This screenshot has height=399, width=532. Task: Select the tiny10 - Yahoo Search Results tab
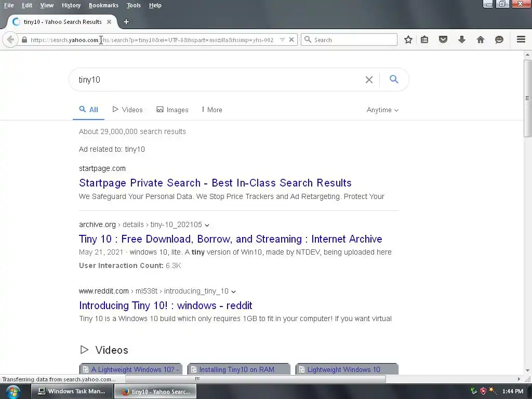pyautogui.click(x=62, y=22)
